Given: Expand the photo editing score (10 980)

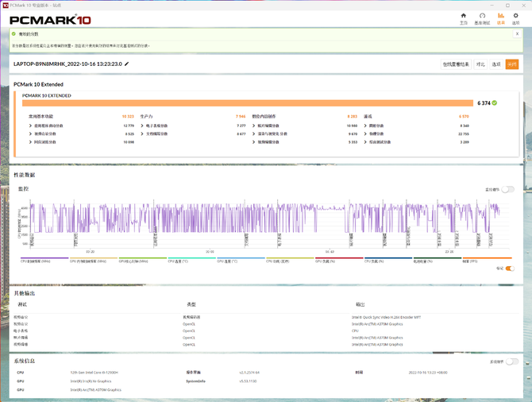Looking at the screenshot, I should (x=254, y=126).
